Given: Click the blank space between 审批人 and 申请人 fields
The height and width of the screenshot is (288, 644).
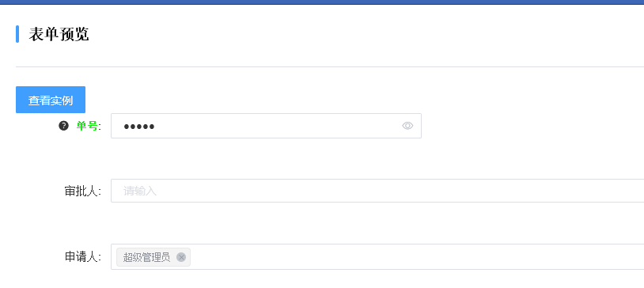Looking at the screenshot, I should [377, 223].
